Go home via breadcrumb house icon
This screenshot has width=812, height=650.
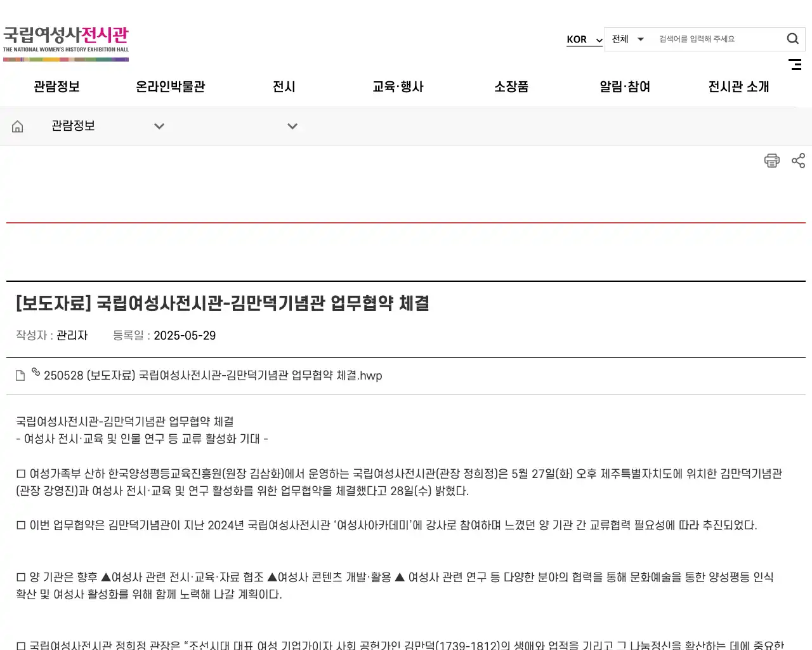pyautogui.click(x=18, y=126)
